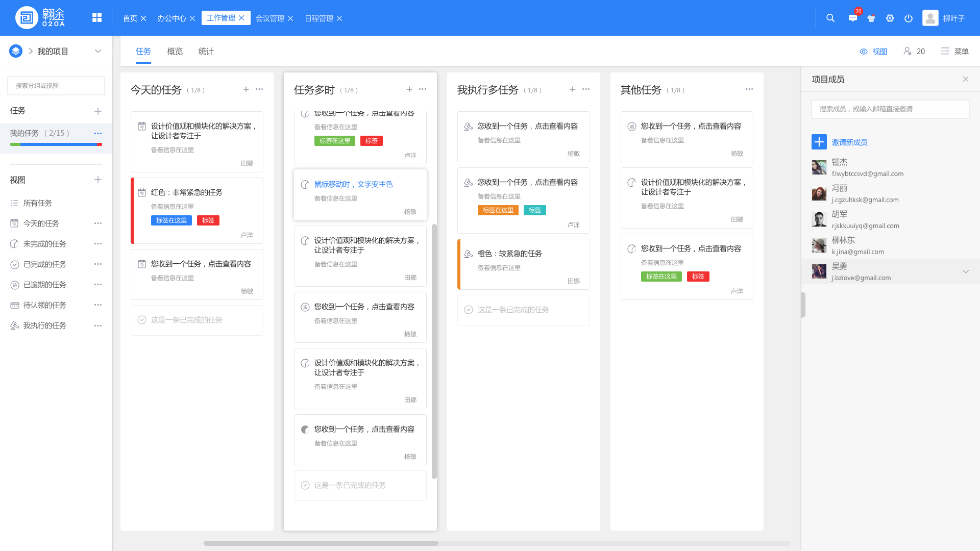Mark 这是一条已完成的任务 checkmark in 今天的任务
Screen dimensions: 980x551
click(x=141, y=320)
